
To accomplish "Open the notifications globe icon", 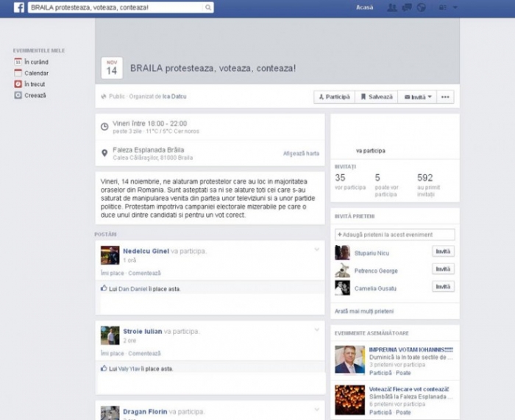I will [x=421, y=7].
